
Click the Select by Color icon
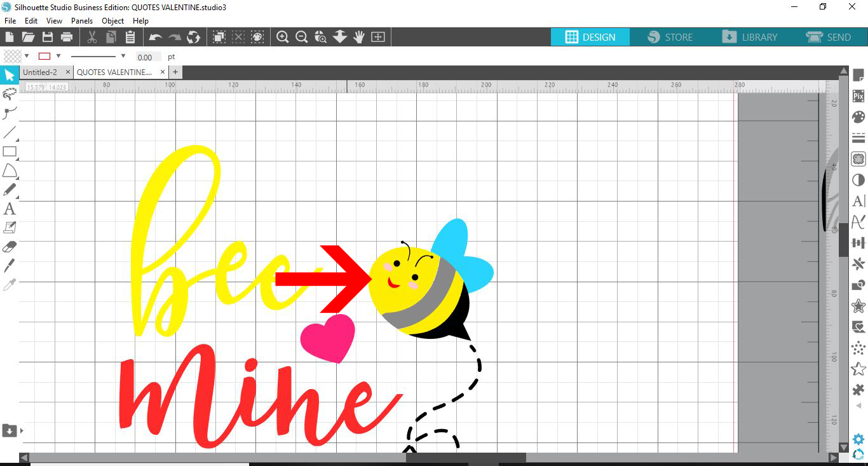tap(257, 38)
